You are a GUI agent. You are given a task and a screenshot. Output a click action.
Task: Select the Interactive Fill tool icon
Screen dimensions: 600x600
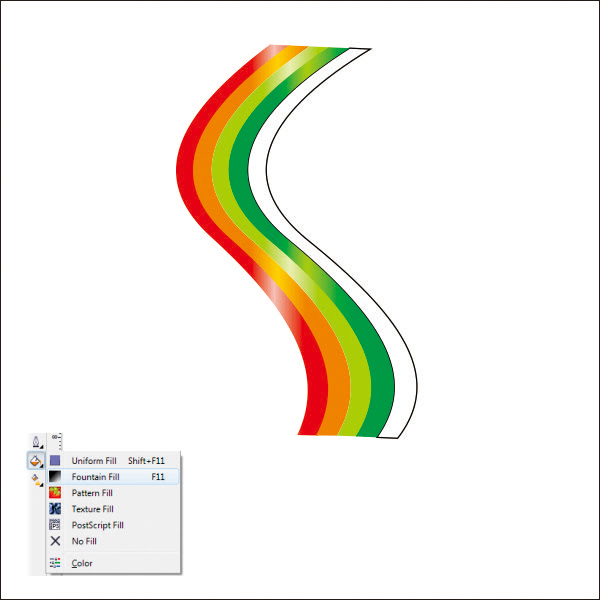pyautogui.click(x=36, y=479)
